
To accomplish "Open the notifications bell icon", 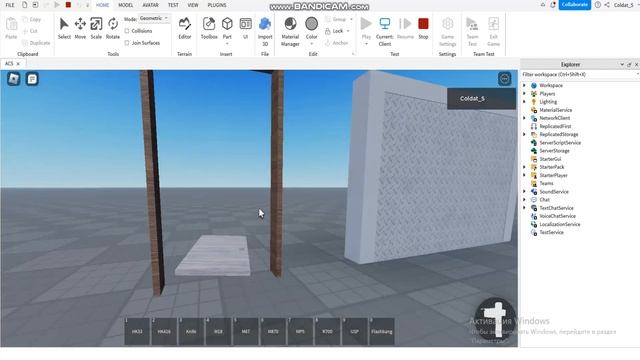I will pos(553,5).
